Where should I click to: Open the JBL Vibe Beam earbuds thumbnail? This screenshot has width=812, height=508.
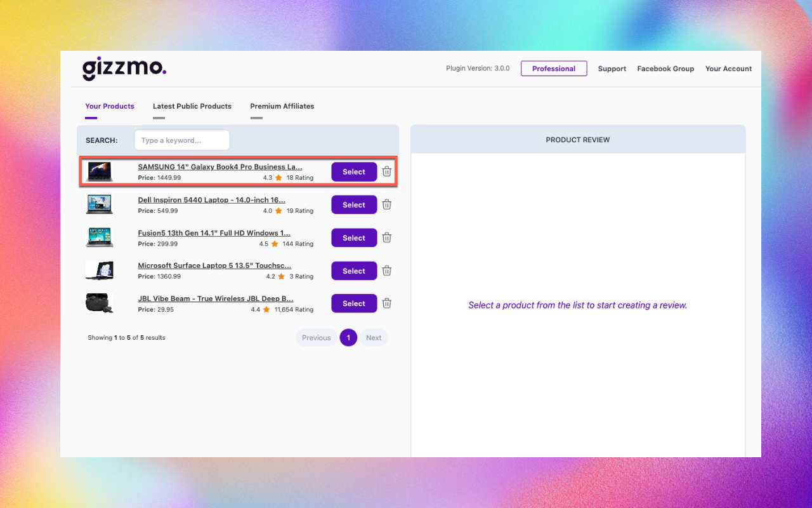click(100, 304)
